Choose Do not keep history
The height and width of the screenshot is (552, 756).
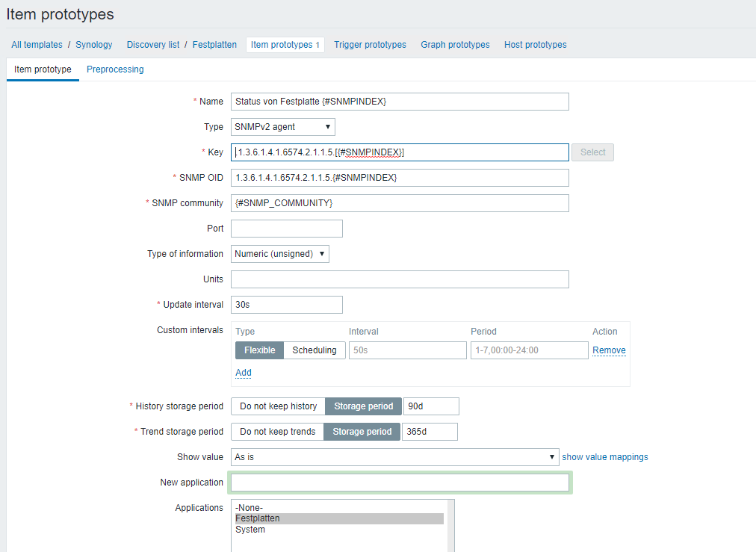278,406
